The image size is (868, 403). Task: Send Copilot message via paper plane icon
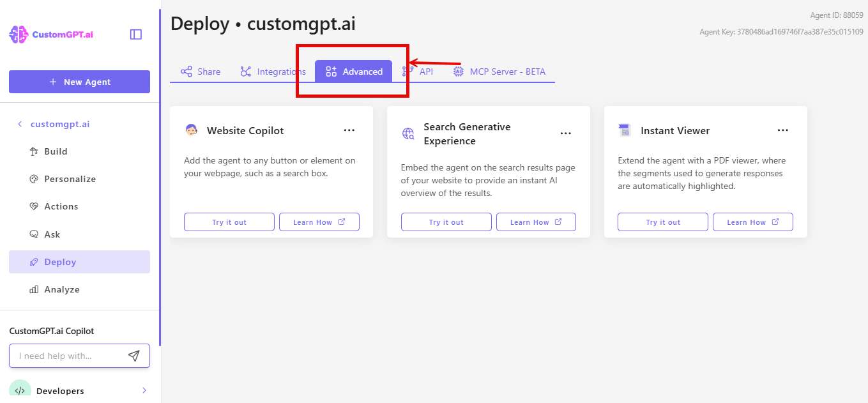134,356
